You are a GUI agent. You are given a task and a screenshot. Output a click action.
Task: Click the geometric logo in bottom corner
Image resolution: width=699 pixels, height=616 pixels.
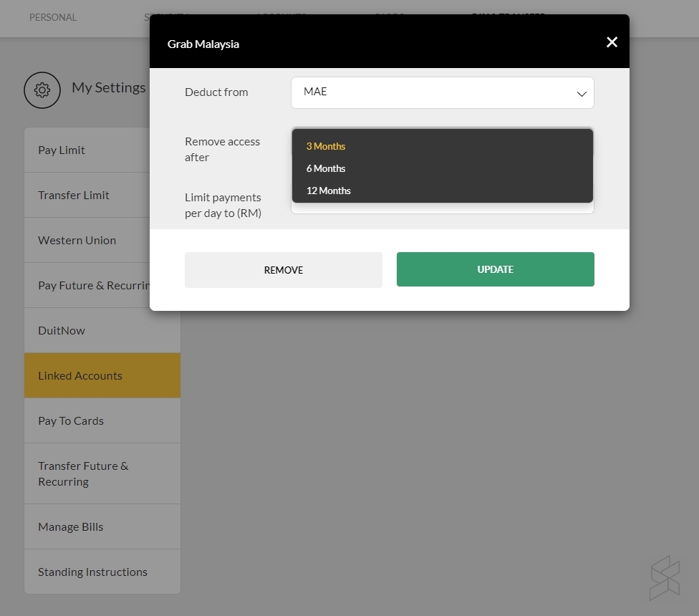pos(664,578)
